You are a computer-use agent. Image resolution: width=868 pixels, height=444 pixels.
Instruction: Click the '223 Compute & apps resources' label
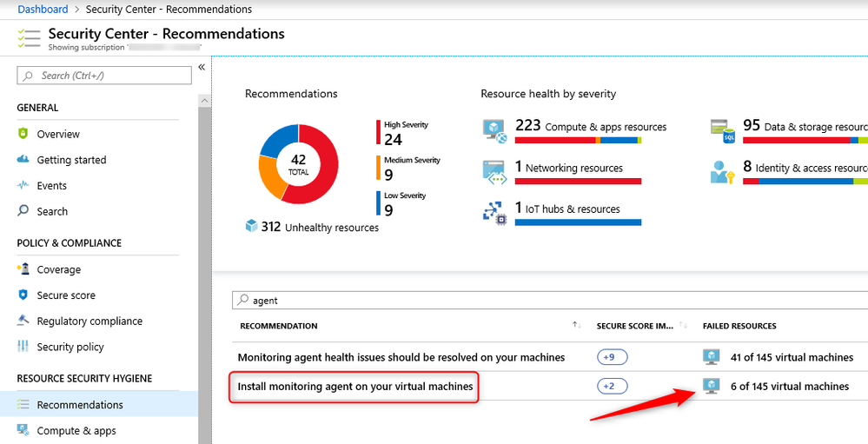point(591,126)
